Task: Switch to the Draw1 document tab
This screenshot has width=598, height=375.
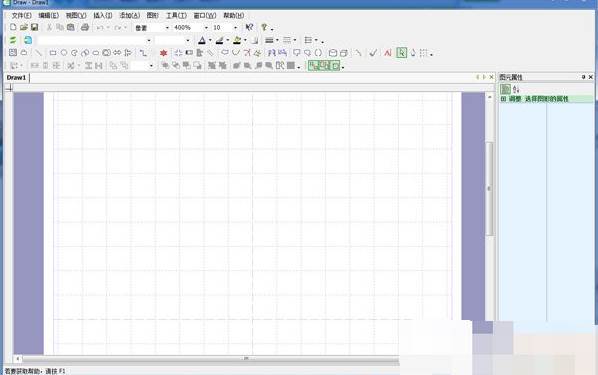Action: [x=16, y=77]
